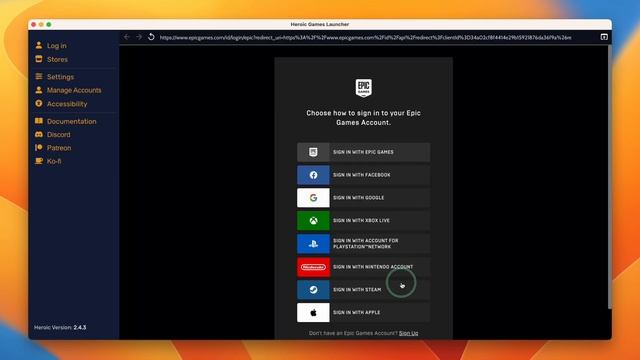Click the Xbox logo icon

[x=313, y=221]
